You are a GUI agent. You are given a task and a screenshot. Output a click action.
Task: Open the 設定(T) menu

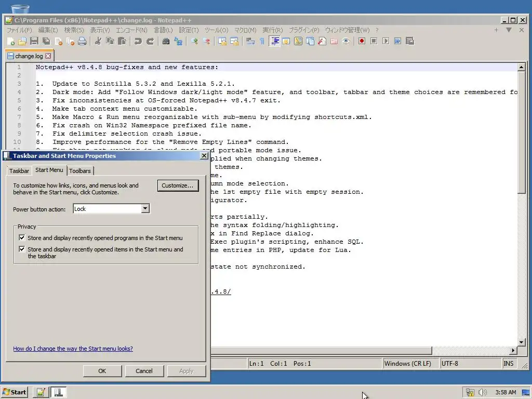point(189,30)
